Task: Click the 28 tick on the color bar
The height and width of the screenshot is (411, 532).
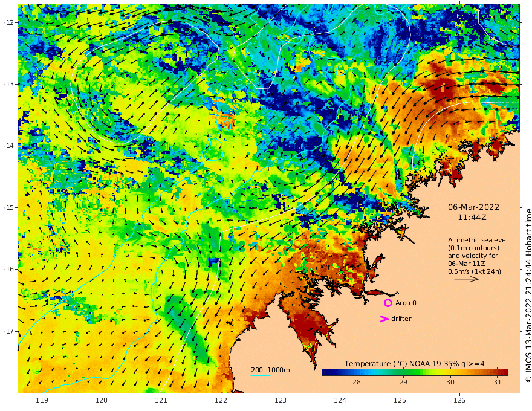Action: (x=356, y=382)
